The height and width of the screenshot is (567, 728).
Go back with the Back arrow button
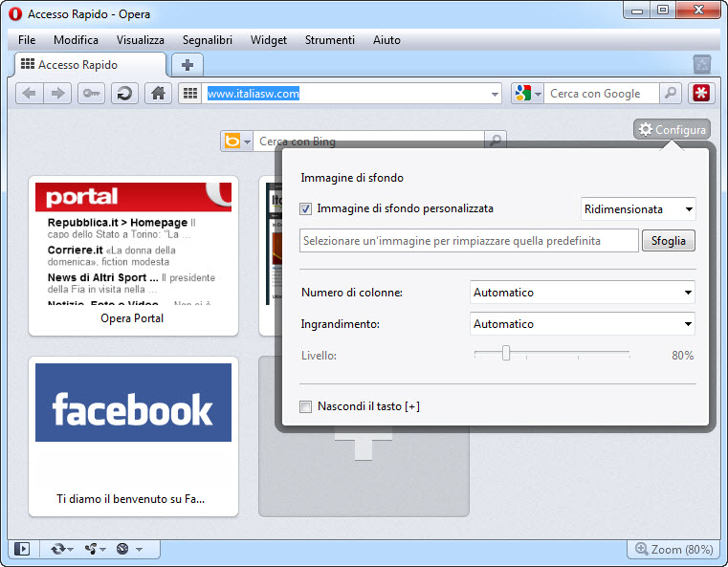click(30, 94)
